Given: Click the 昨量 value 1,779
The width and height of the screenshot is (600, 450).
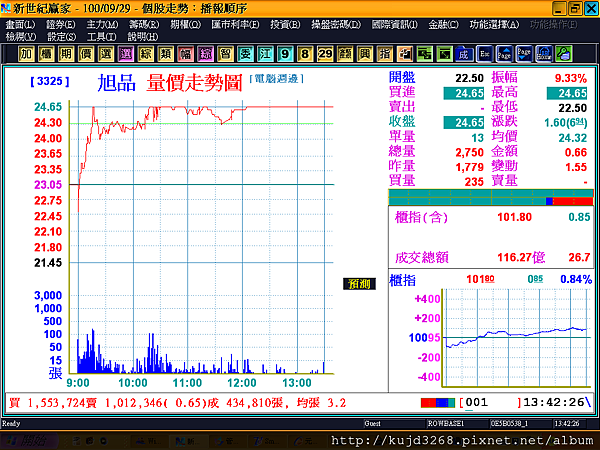Looking at the screenshot, I should (x=470, y=167).
